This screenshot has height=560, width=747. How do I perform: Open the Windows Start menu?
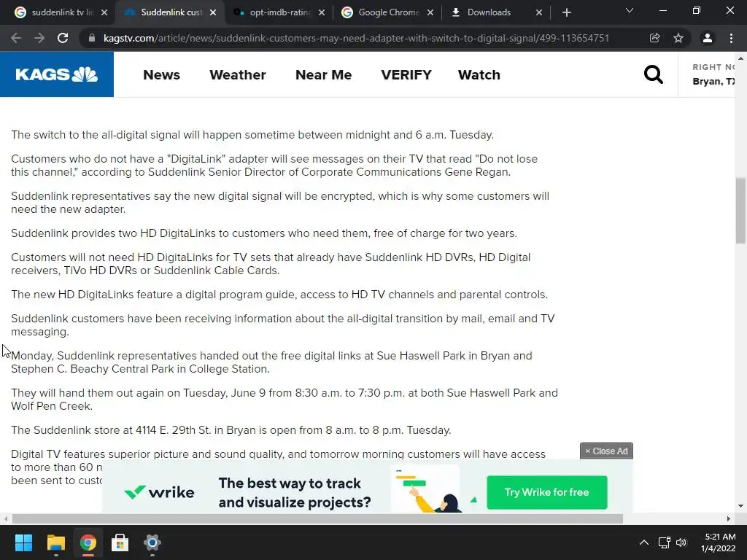(x=23, y=542)
